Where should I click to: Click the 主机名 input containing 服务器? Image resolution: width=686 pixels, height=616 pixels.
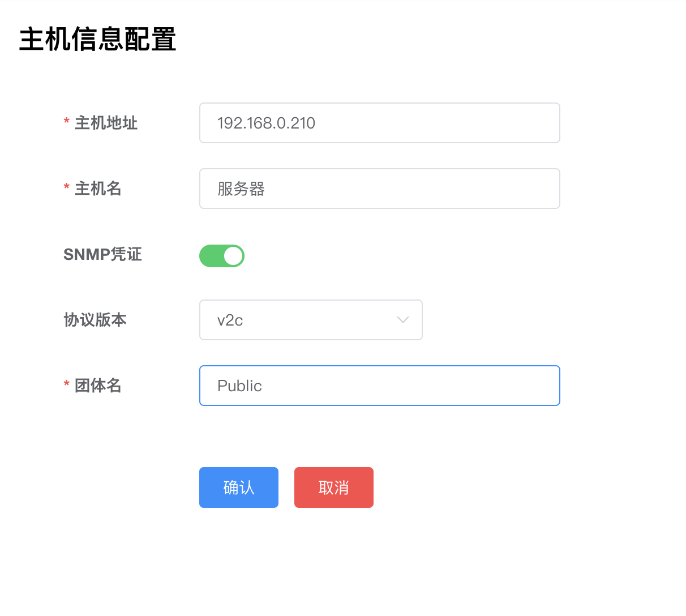point(379,189)
